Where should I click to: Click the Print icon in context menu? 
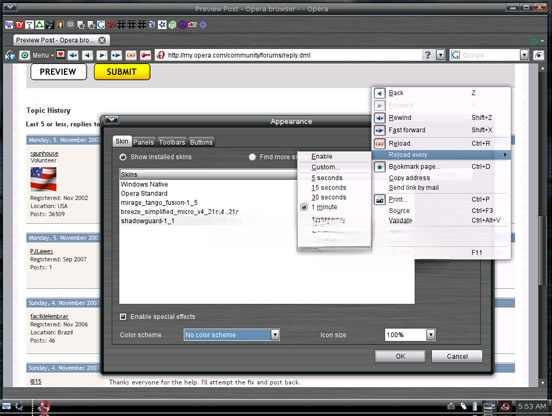[x=380, y=200]
